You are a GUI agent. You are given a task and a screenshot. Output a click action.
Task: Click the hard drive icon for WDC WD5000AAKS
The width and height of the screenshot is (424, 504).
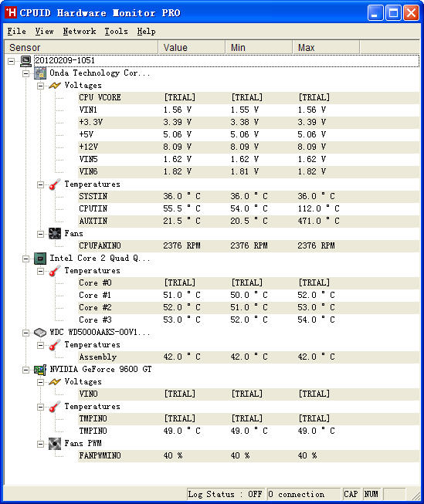[x=40, y=333]
